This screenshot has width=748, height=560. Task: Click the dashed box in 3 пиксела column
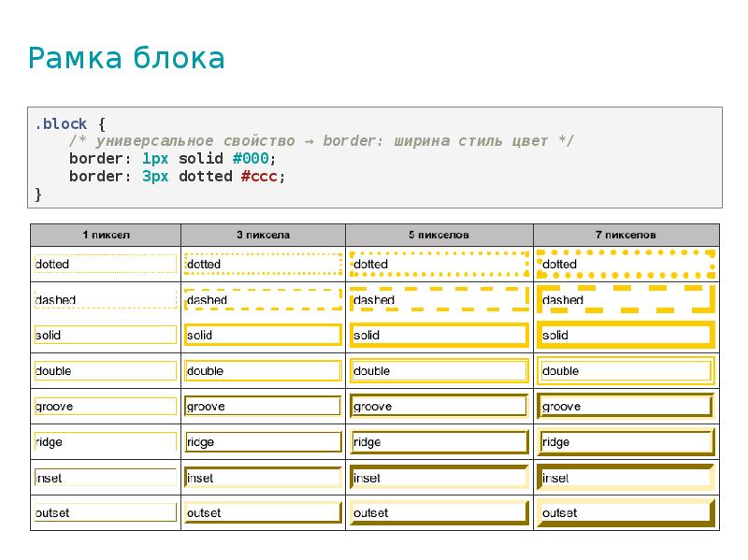[264, 299]
